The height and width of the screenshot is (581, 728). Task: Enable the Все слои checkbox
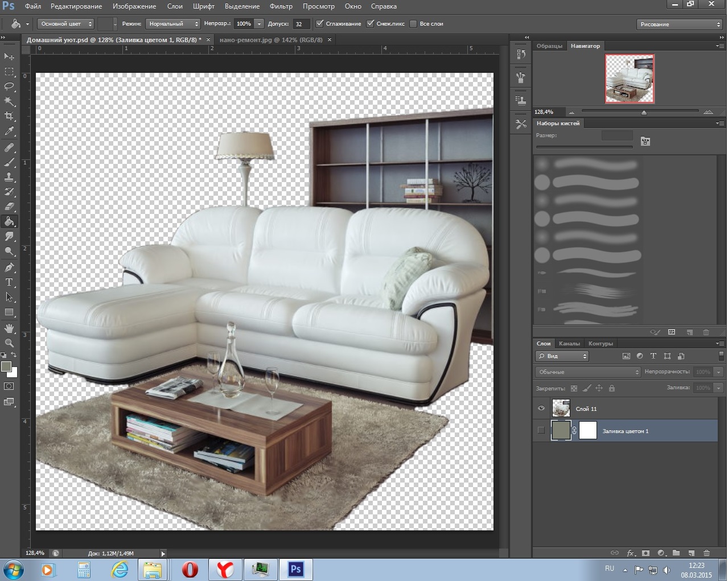(x=413, y=23)
